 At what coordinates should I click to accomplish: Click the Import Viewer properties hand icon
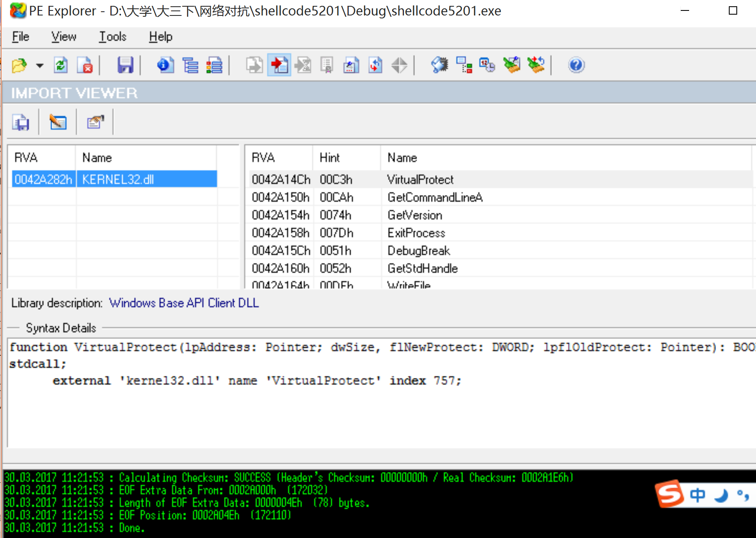95,122
